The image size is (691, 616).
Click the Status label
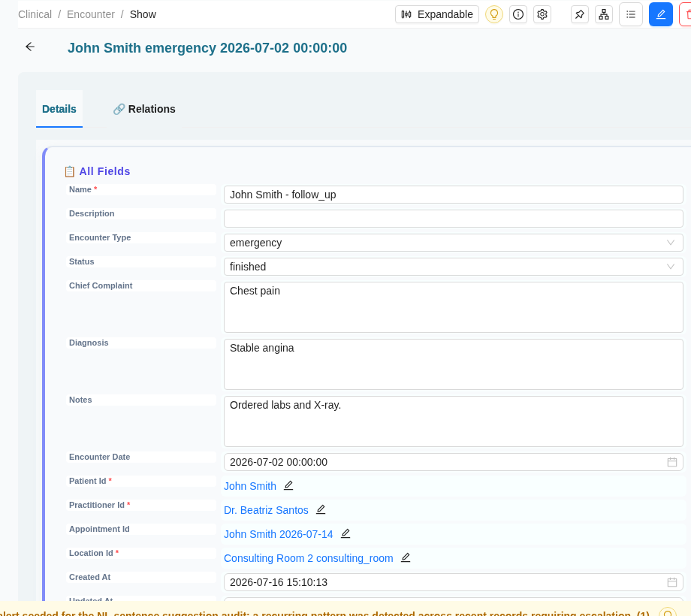tap(82, 261)
